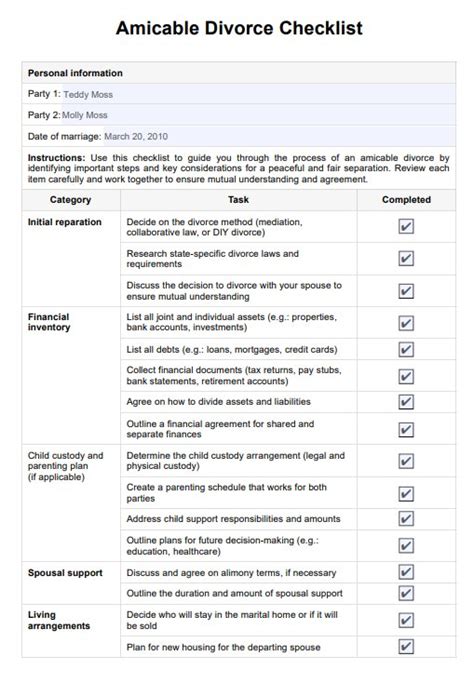This screenshot has height=683, width=474.
Task: Uncheck the list all debts checkbox
Action: (x=406, y=349)
